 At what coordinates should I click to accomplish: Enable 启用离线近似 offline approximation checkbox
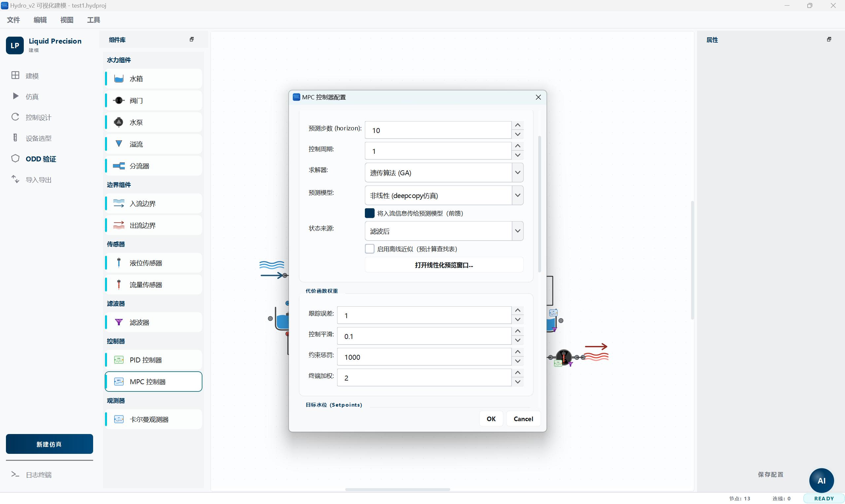pos(370,249)
